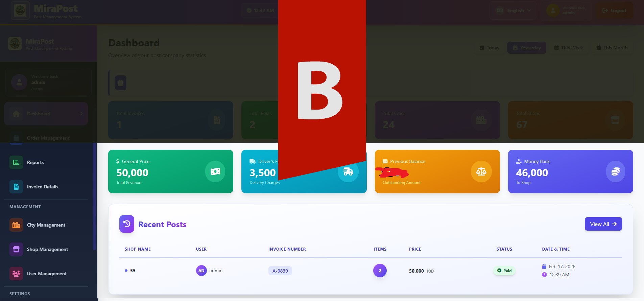Click the Total Shops card icon
Viewport: 644px width, 301px height.
click(615, 120)
